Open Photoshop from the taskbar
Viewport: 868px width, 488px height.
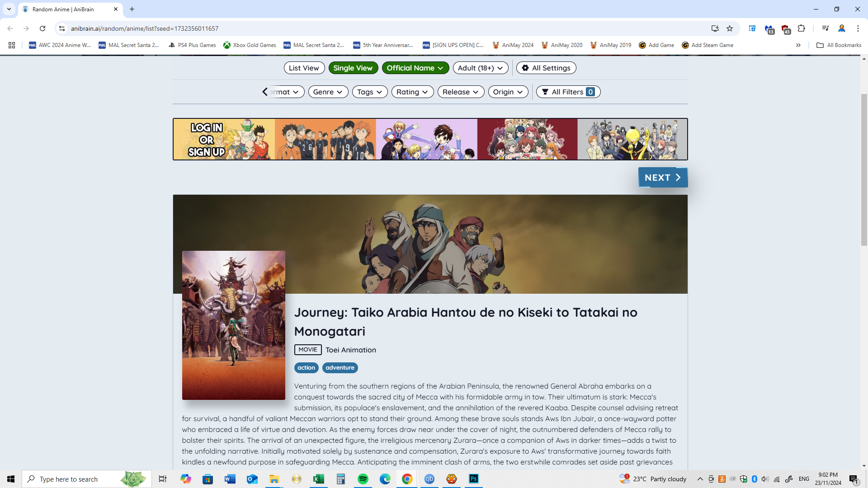473,479
